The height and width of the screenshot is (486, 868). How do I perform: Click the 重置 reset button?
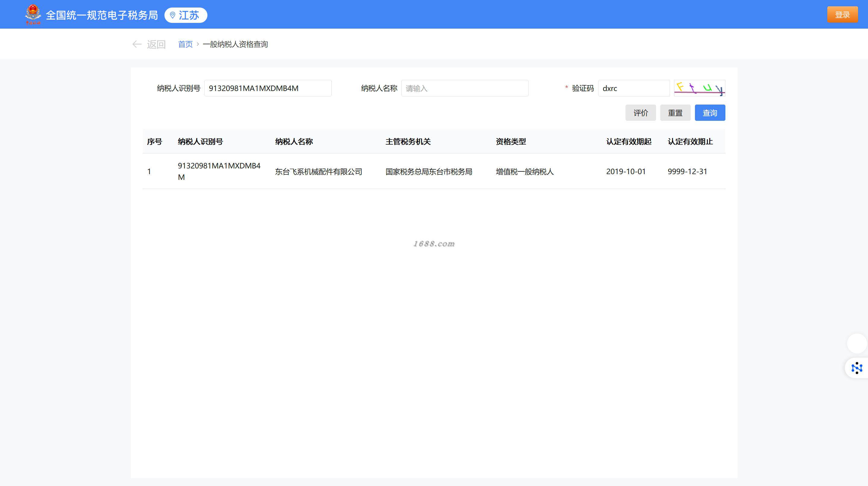pyautogui.click(x=675, y=113)
